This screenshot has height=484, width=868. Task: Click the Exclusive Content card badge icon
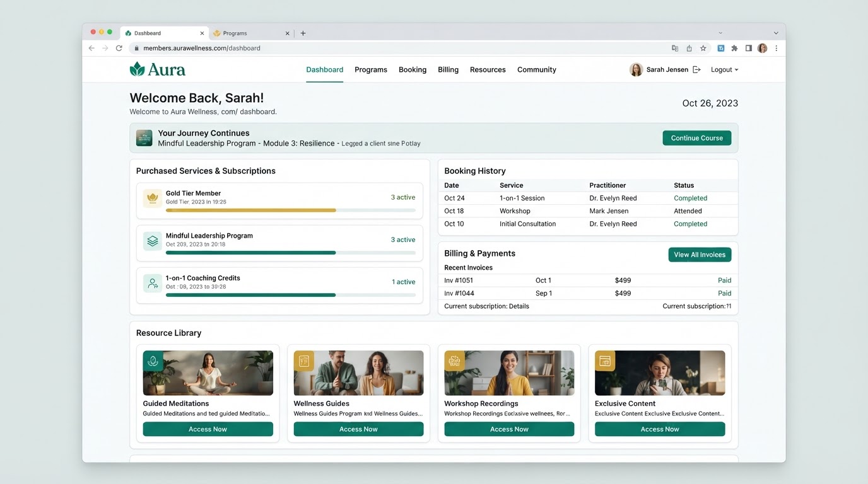[x=605, y=361]
